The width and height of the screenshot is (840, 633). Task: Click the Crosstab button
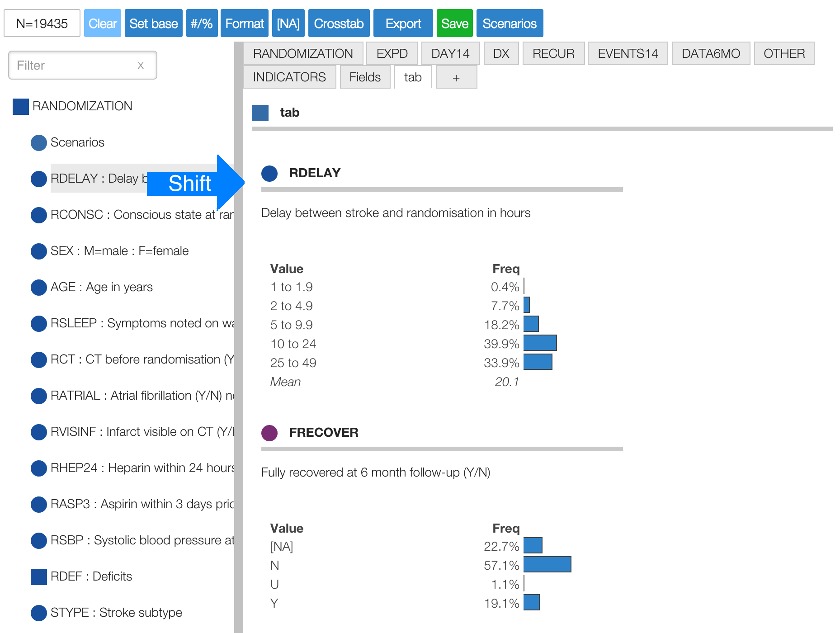pos(339,24)
